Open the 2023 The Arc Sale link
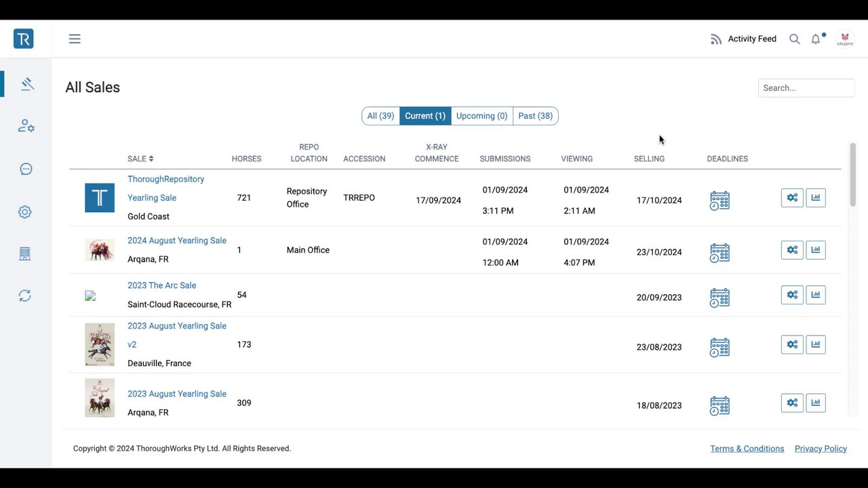The width and height of the screenshot is (868, 488). pos(161,285)
